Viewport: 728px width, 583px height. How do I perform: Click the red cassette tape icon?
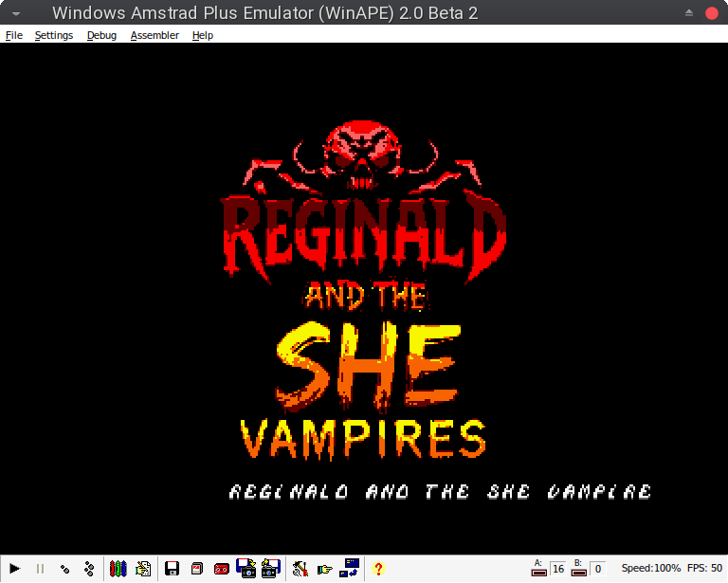[x=222, y=569]
